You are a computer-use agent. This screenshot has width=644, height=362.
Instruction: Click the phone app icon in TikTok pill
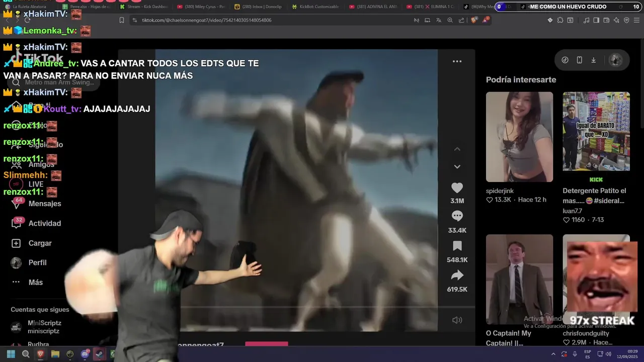pyautogui.click(x=579, y=60)
